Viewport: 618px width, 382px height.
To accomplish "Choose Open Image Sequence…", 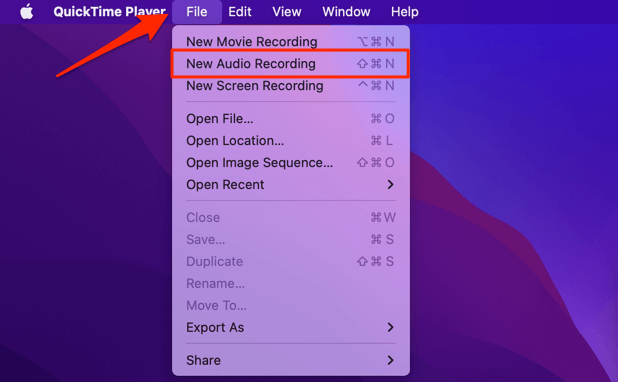I will point(291,162).
